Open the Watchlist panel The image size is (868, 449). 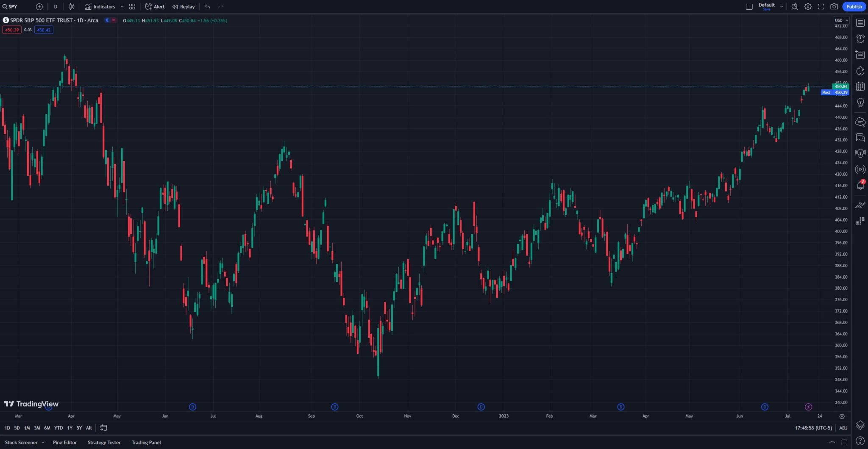click(860, 22)
